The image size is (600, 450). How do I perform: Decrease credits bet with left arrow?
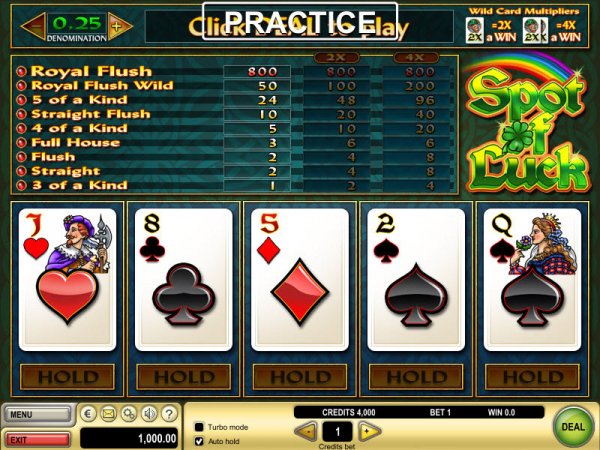click(306, 432)
